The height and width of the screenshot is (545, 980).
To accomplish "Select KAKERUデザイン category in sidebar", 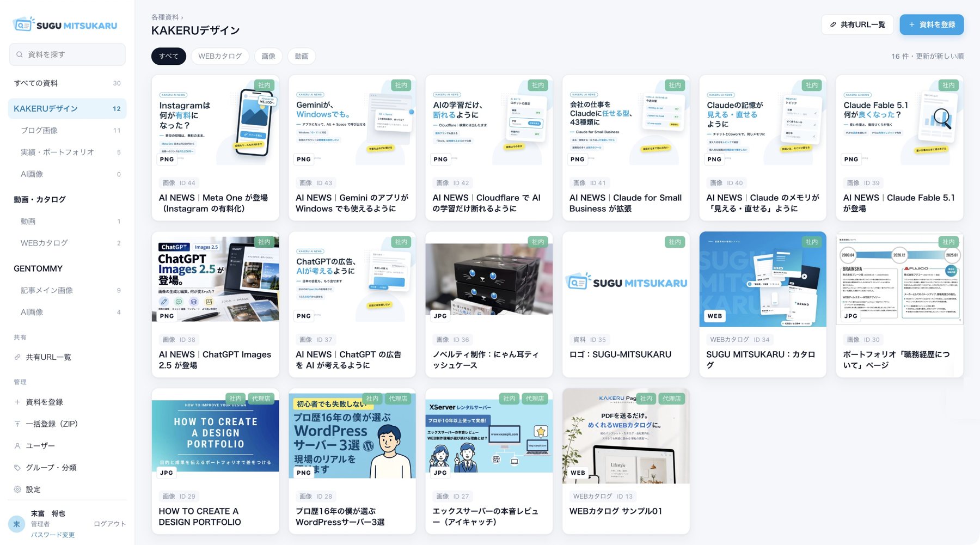I will 68,108.
